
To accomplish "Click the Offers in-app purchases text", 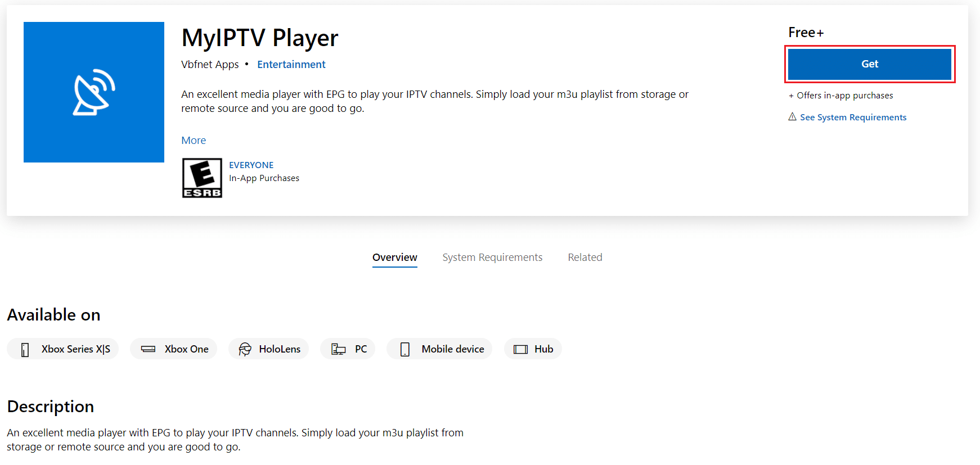I will [x=841, y=95].
